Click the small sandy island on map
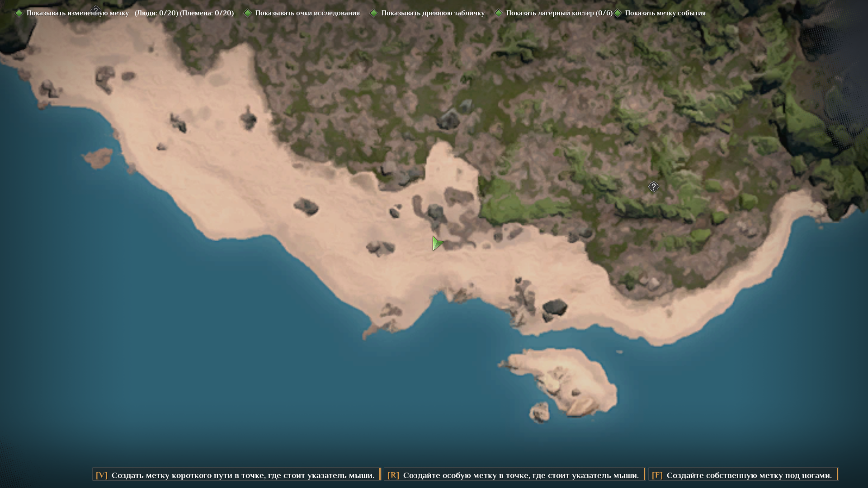Viewport: 868px width, 488px height. pos(561,382)
